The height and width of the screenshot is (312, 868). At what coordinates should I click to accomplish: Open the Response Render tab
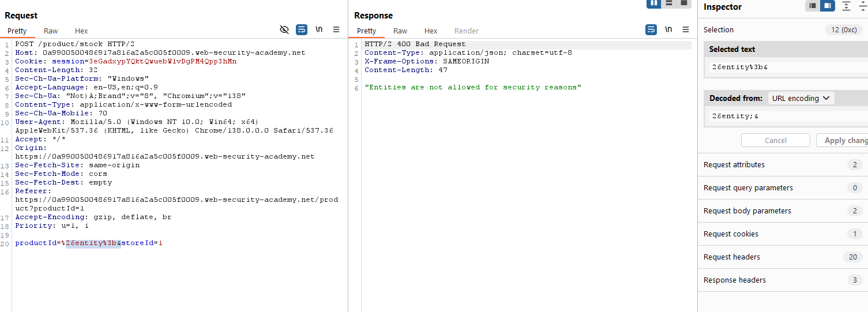click(x=466, y=31)
